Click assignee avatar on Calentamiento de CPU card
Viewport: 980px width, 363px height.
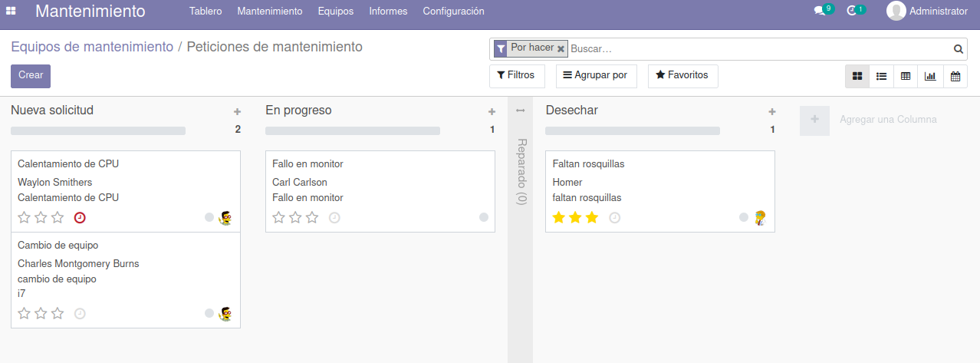coord(225,218)
